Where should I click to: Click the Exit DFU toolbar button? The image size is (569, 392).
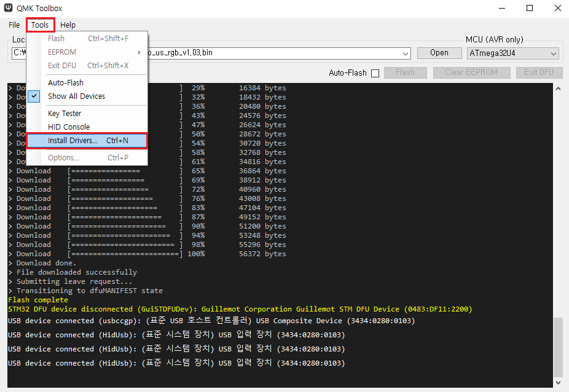pyautogui.click(x=539, y=73)
